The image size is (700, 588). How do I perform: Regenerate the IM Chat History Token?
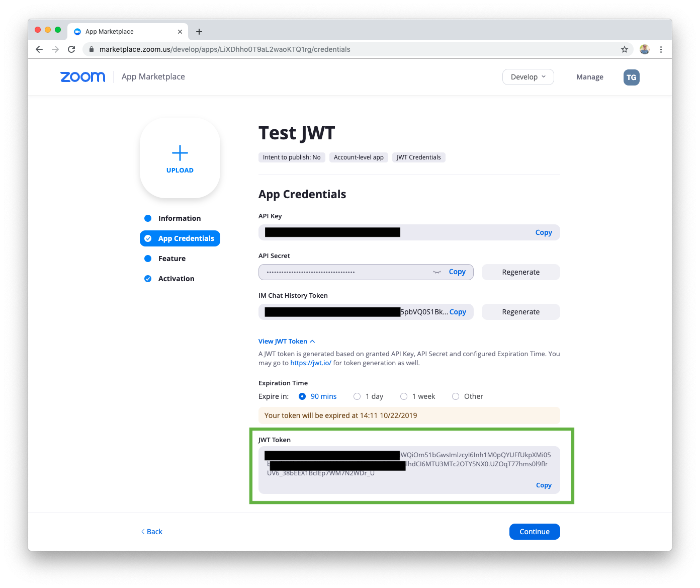[x=521, y=312]
